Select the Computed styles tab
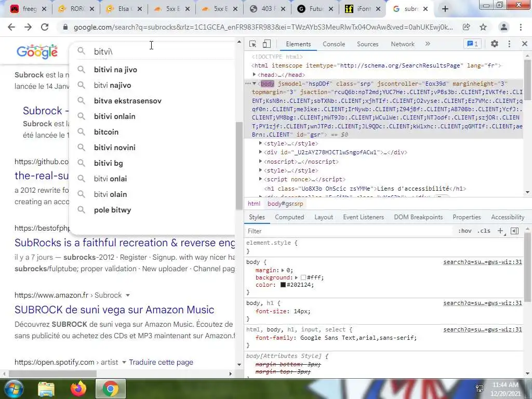The image size is (532, 399). click(289, 217)
